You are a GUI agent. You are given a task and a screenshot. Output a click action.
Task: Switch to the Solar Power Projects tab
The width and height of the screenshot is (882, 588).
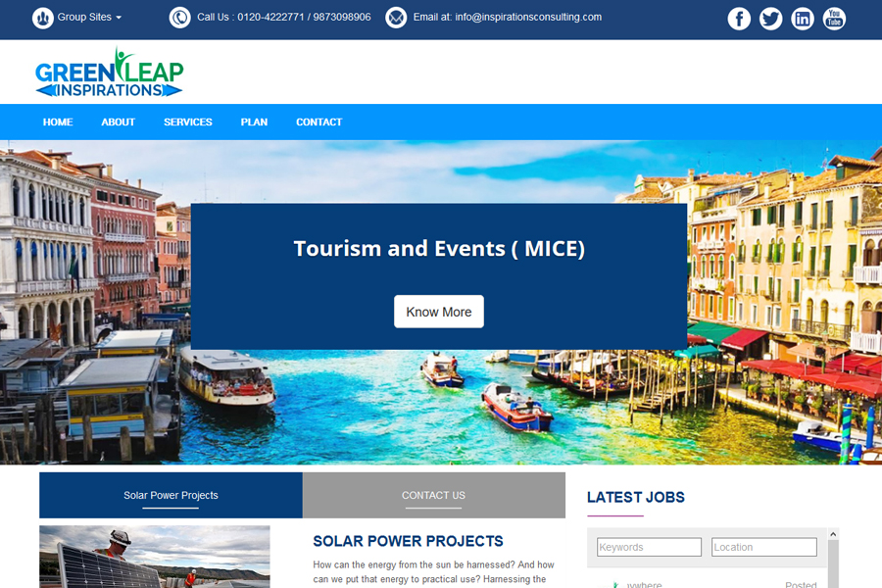tap(171, 495)
